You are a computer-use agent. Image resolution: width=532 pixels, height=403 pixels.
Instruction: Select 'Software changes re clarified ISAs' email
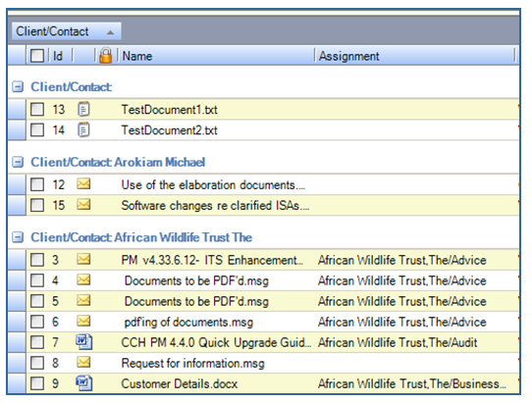[215, 206]
